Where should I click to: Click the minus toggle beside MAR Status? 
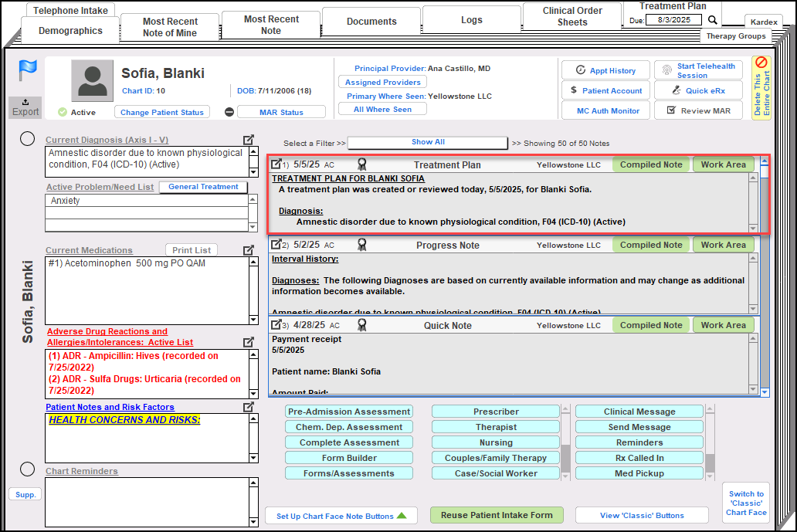pos(229,112)
